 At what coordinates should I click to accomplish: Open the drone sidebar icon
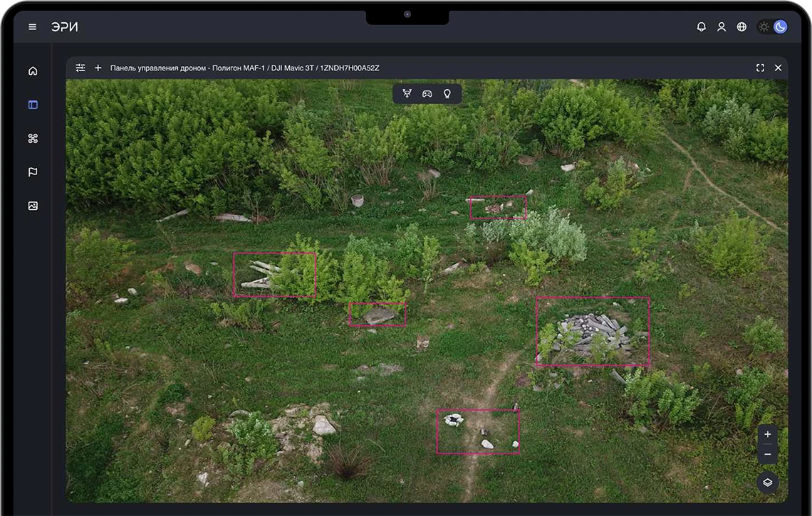33,138
